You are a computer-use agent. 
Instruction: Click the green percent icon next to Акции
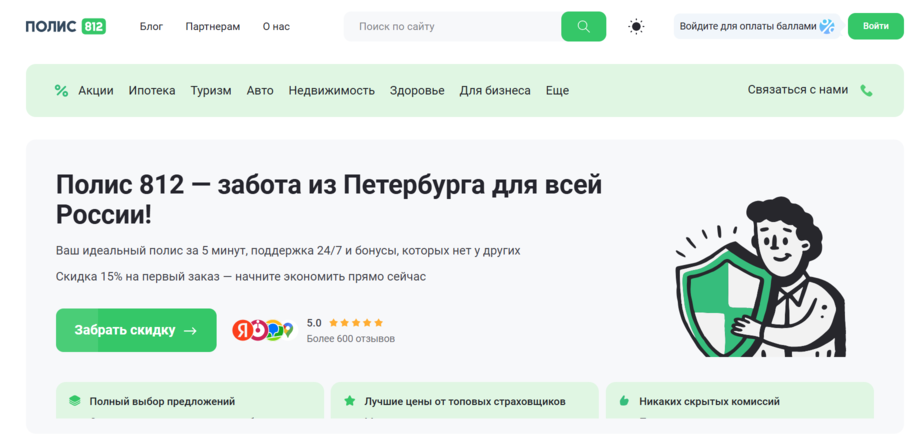[61, 90]
